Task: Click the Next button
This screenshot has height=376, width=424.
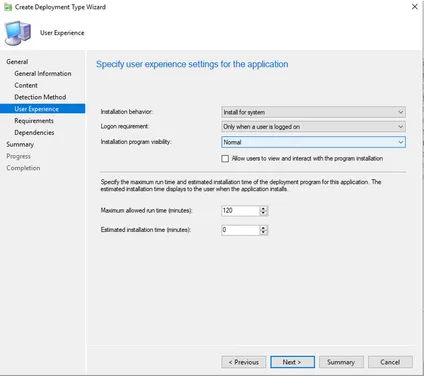Action: 292,362
